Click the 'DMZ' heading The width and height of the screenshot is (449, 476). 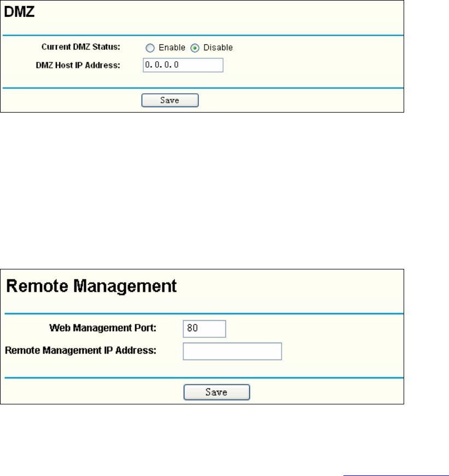coord(19,12)
